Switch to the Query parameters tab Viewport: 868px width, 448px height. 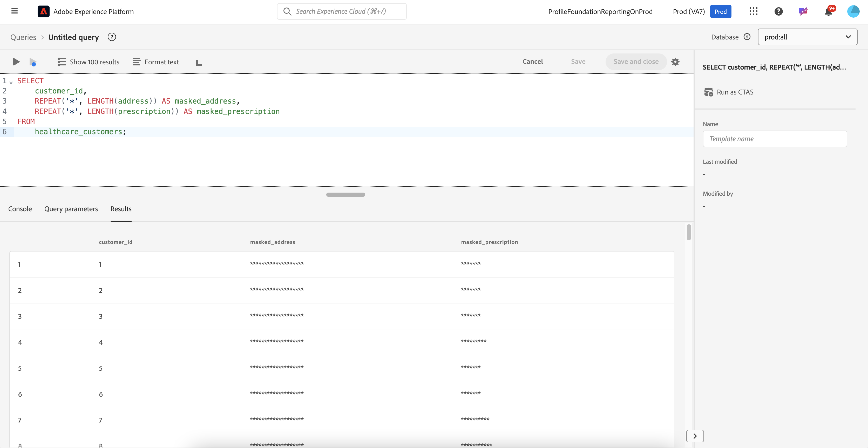pos(71,209)
